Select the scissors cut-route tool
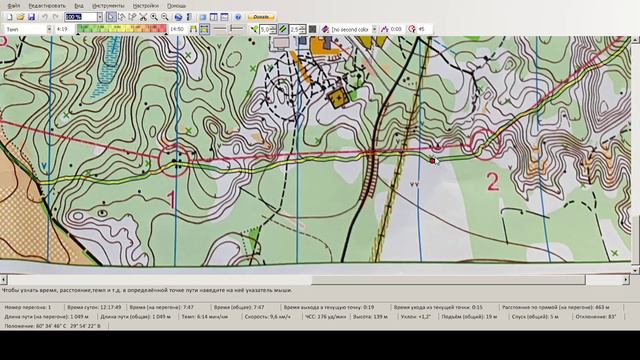This screenshot has height=360, width=640. (x=143, y=17)
